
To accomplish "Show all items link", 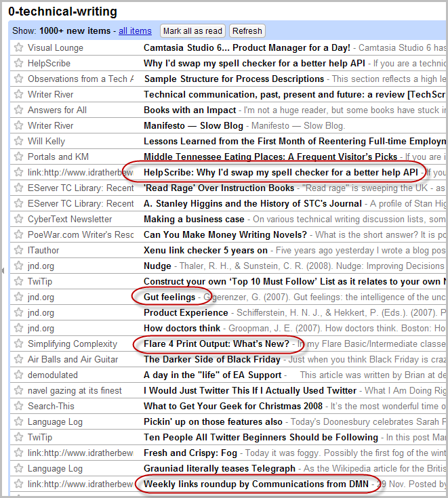I will pos(135,30).
